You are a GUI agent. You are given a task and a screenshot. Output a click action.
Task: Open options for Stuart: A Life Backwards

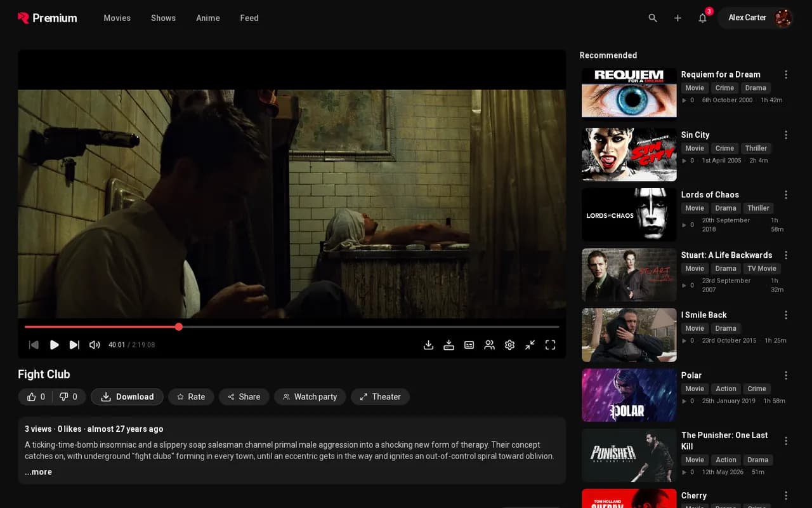click(786, 255)
